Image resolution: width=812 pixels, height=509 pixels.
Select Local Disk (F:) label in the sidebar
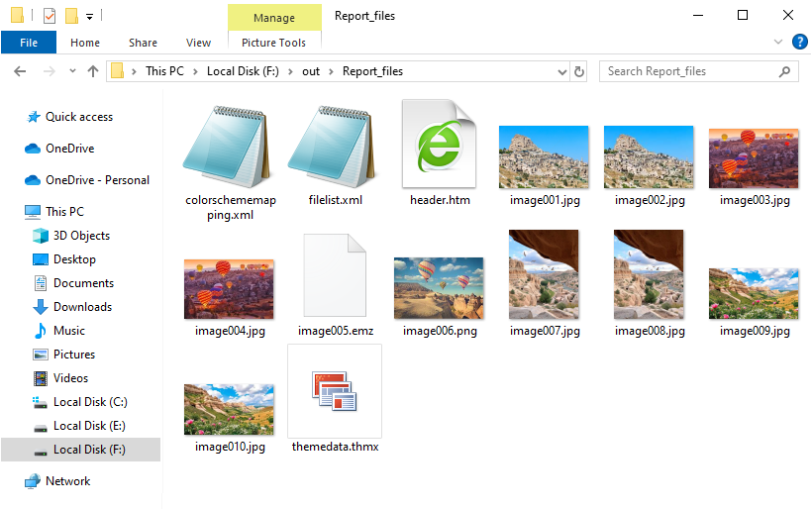[89, 450]
